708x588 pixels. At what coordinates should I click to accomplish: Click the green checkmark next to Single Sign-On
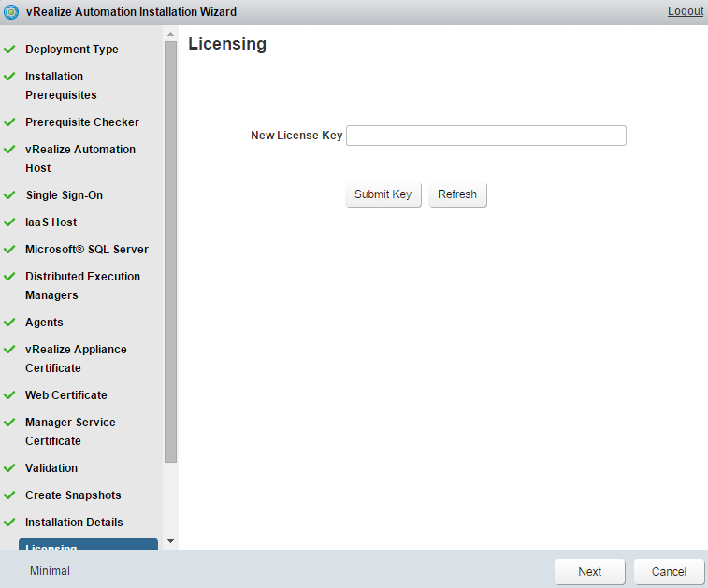point(9,195)
